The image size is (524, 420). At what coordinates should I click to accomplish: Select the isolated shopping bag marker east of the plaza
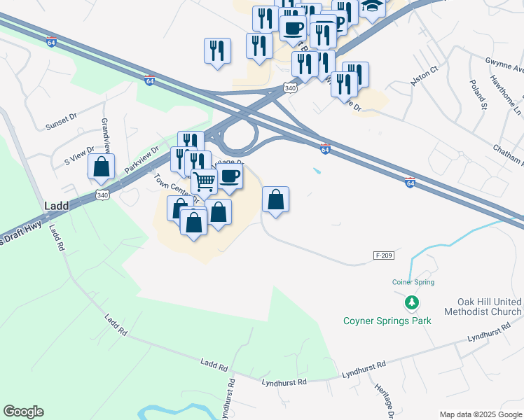tap(275, 201)
